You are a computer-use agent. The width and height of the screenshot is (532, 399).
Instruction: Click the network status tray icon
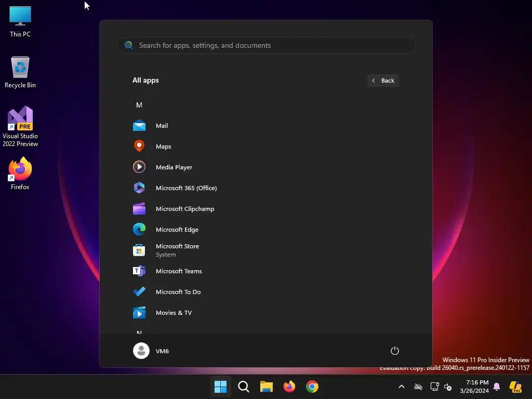coord(435,387)
